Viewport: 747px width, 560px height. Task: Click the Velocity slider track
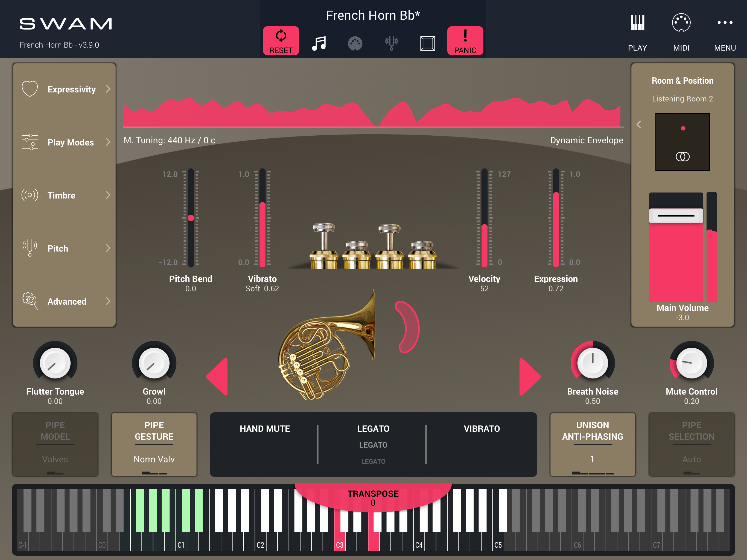[x=484, y=218]
